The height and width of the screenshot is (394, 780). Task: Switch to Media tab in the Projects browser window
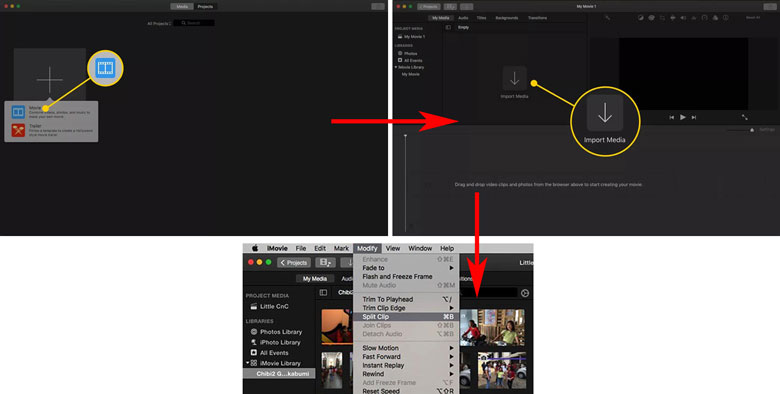point(182,6)
